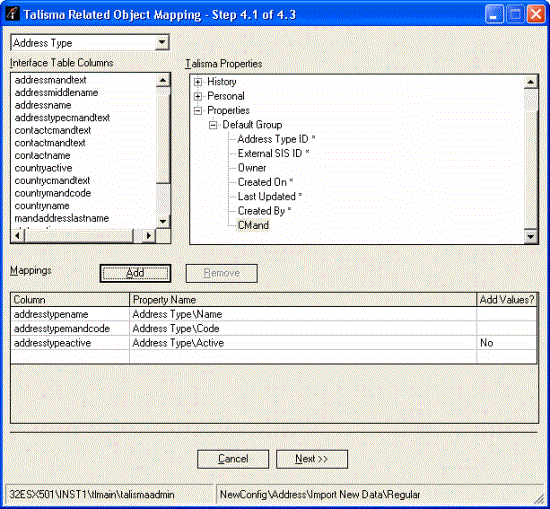Screen dimensions: 550x509
Task: Select the addresstypeactive mapping row
Action: [274, 343]
